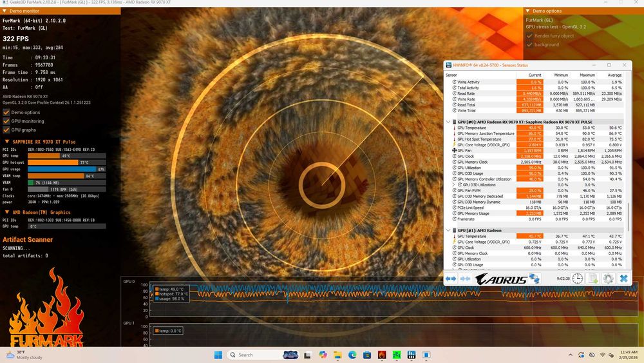Screen dimensions: 644x363
Task: Click the GPU 1 temp legend box
Action: click(168, 331)
